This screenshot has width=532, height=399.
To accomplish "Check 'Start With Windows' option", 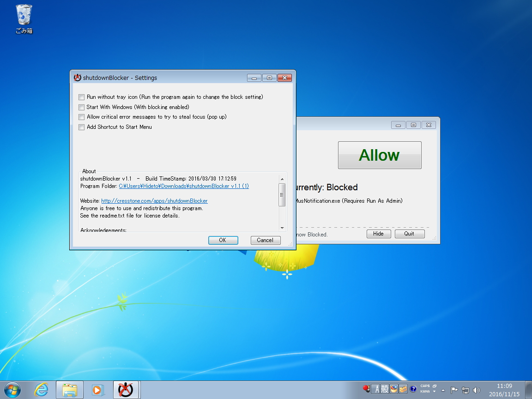I will (x=81, y=107).
